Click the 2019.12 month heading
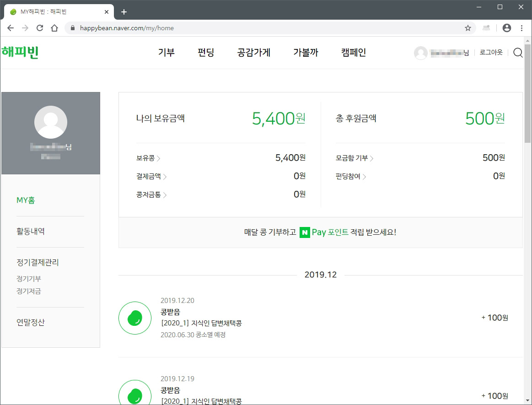Screen dimensions: 532x405 tap(321, 275)
